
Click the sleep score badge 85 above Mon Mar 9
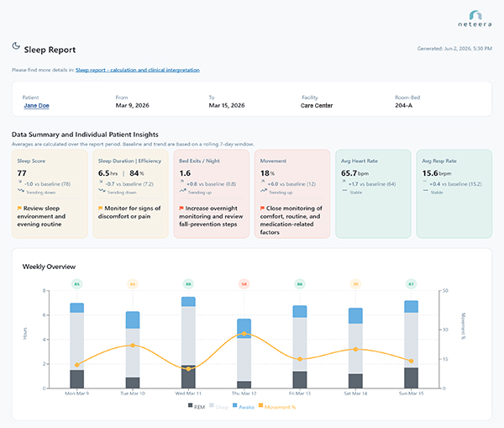pyautogui.click(x=76, y=284)
